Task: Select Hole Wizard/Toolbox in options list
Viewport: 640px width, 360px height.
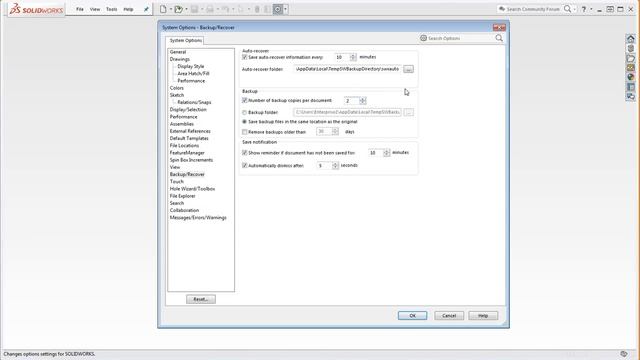Action: point(192,189)
